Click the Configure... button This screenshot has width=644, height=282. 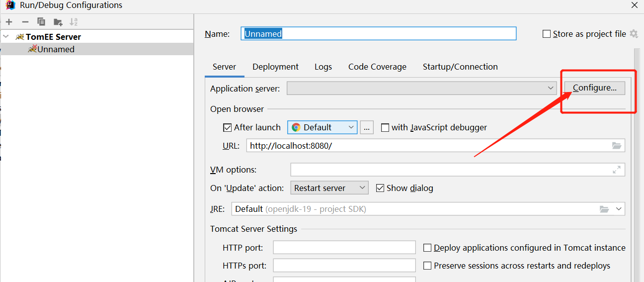click(x=595, y=88)
